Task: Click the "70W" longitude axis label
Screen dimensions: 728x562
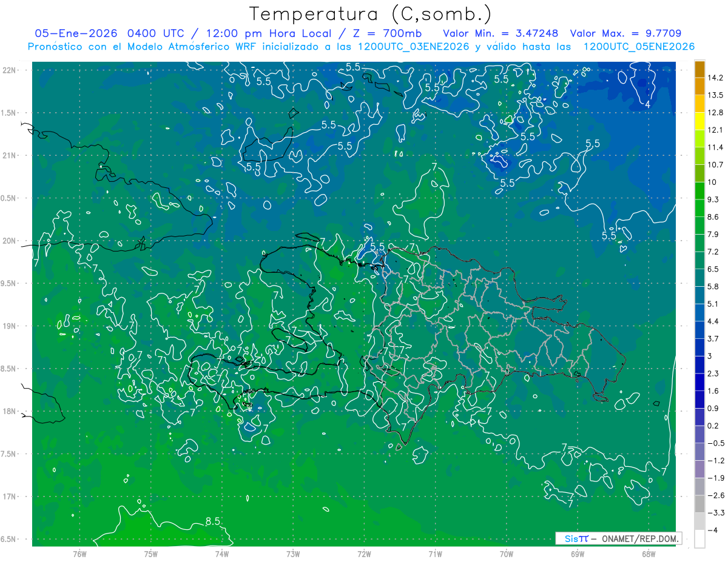Action: tap(506, 554)
